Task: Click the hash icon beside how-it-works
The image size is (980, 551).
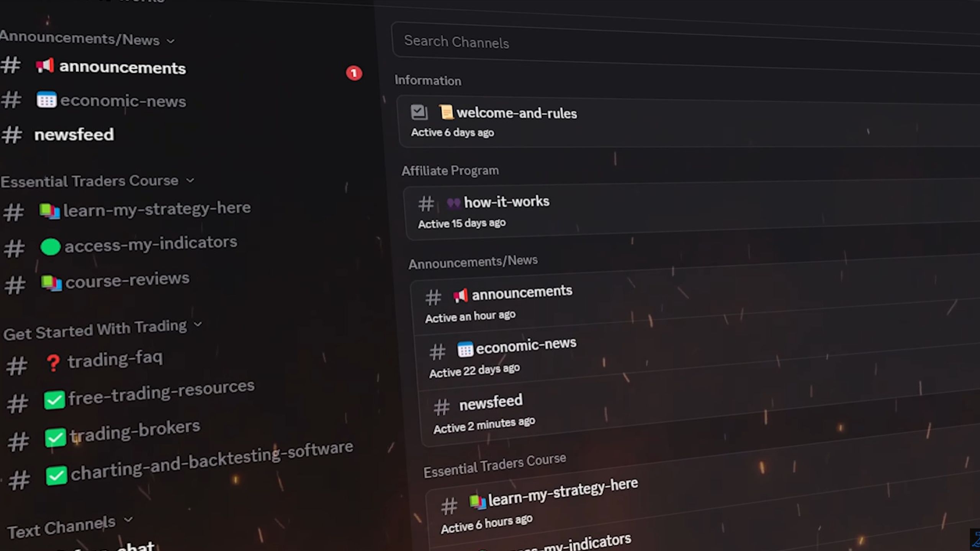Action: pyautogui.click(x=426, y=204)
